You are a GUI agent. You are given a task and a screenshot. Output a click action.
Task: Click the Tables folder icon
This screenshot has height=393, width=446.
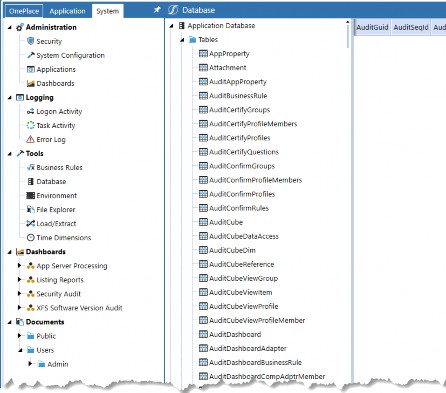coord(192,40)
